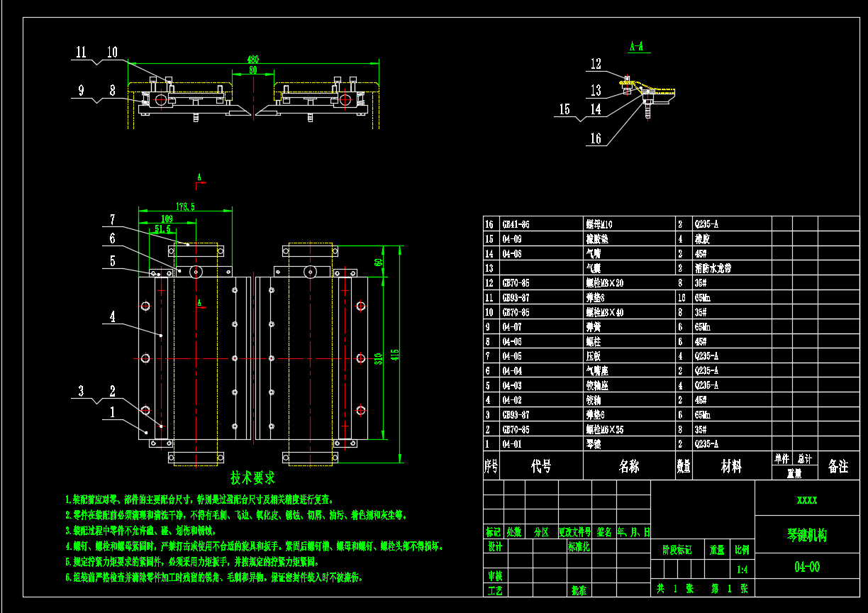868x613 pixels.
Task: Click the 技术要求 heading
Action: coord(253,477)
